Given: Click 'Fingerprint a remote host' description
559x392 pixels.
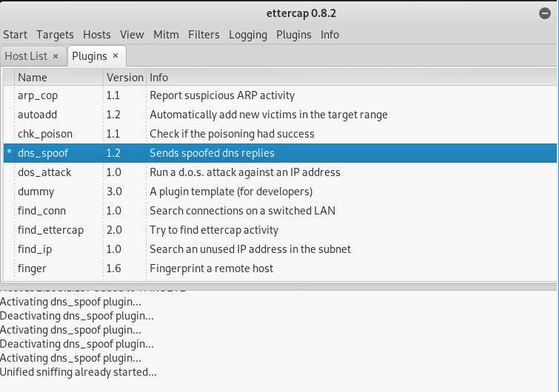Looking at the screenshot, I should 212,268.
